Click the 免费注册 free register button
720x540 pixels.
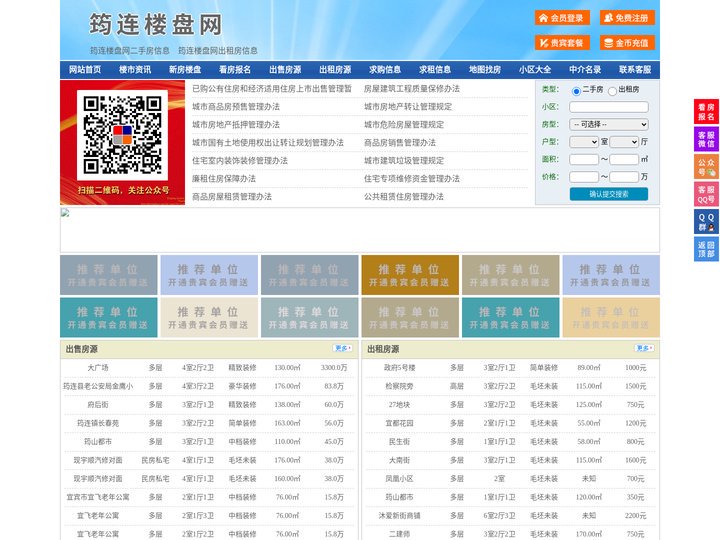[627, 18]
